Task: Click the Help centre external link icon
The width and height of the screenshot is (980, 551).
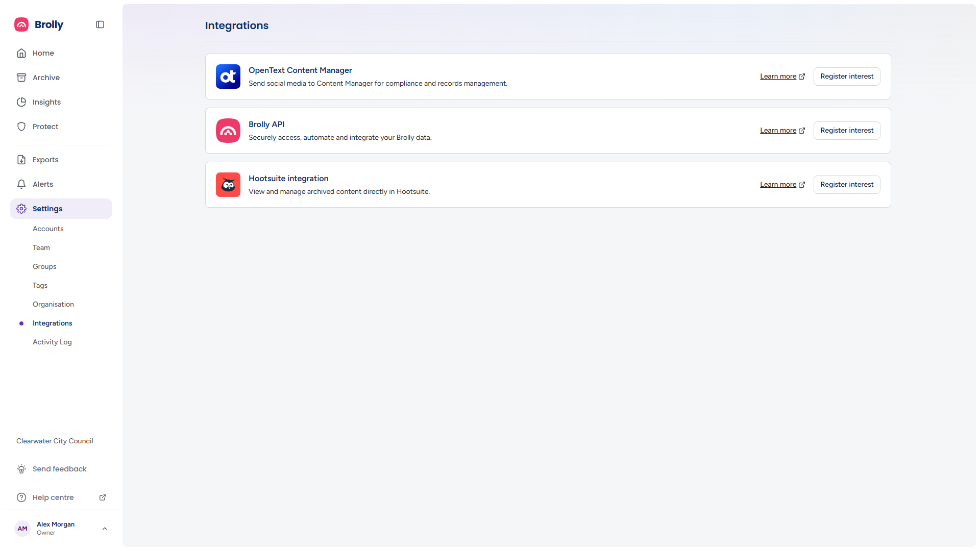Action: tap(103, 497)
